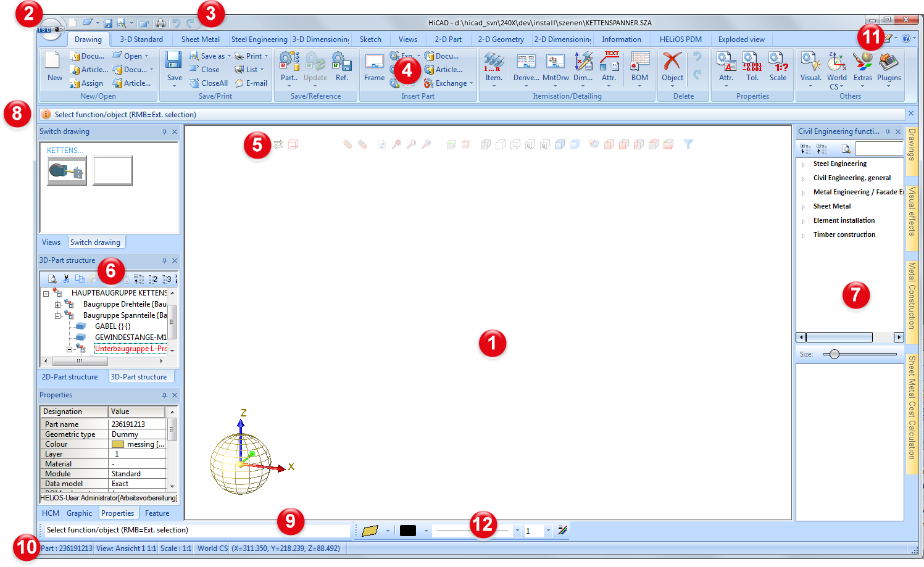Open the Derive drawing tool

[526, 61]
